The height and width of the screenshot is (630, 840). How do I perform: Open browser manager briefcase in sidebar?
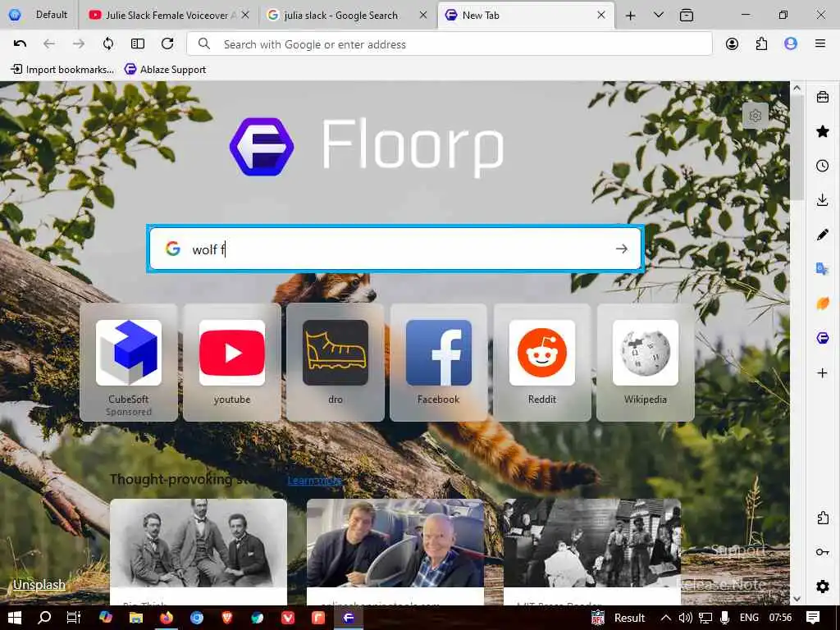point(822,97)
